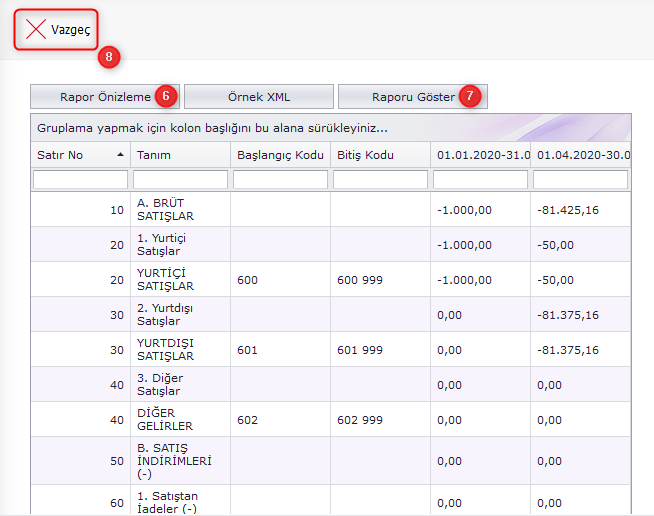Viewport: 654px width, 516px height.
Task: Click the grouping panel drop area
Action: [330, 128]
